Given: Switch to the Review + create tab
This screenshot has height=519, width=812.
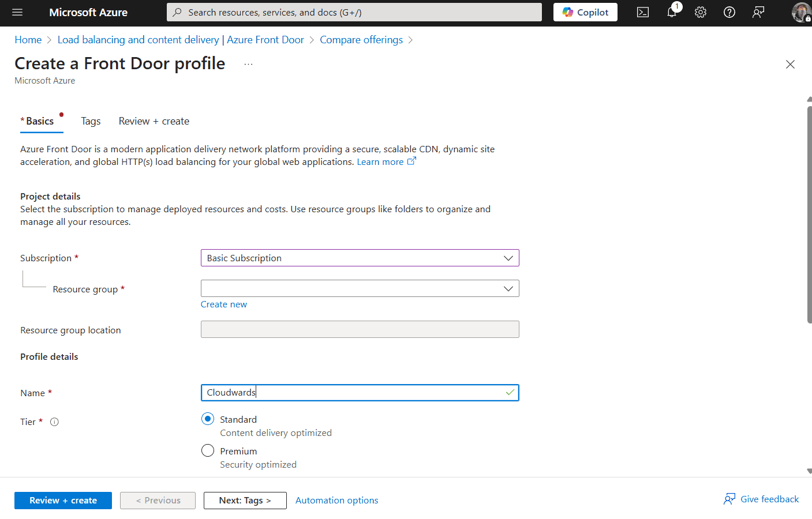Looking at the screenshot, I should click(x=154, y=121).
